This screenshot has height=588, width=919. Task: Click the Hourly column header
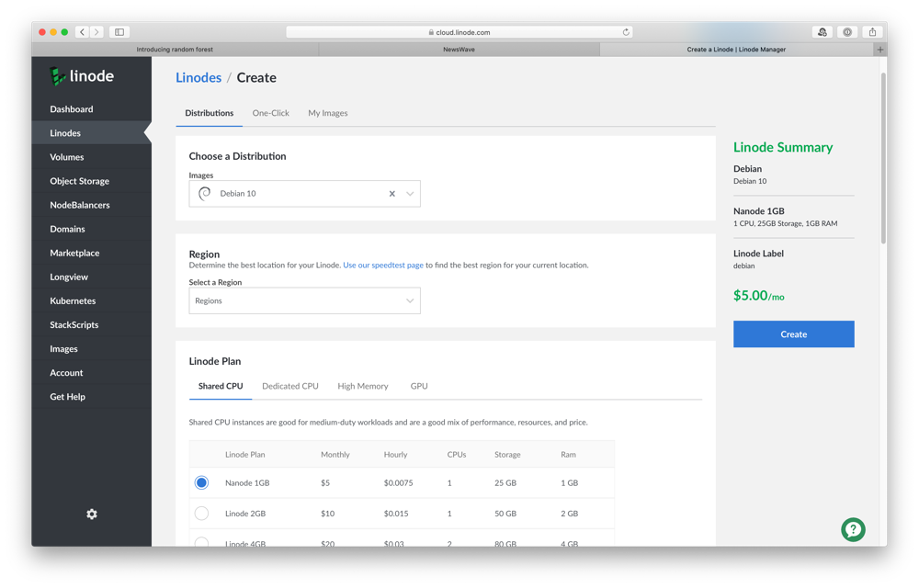(395, 455)
